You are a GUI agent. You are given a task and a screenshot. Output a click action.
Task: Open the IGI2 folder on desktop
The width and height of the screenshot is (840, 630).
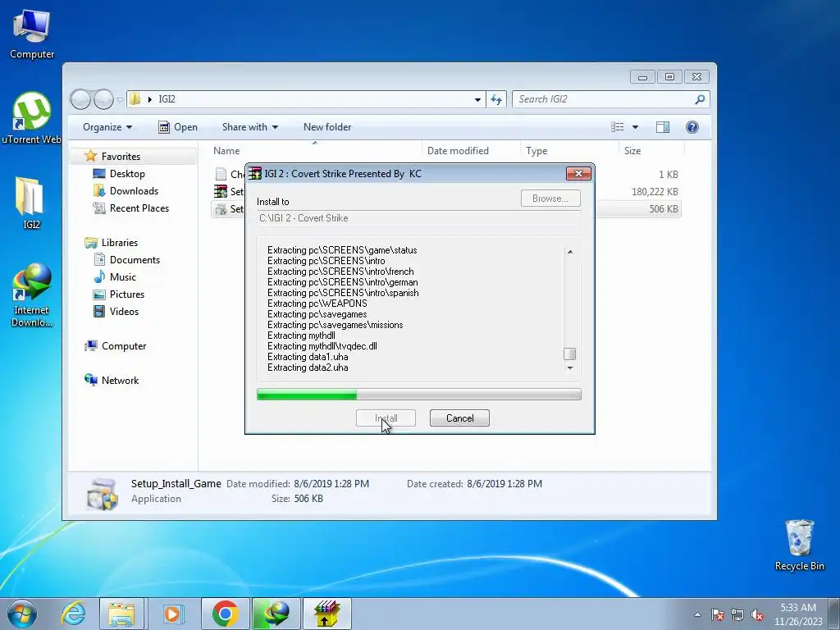click(31, 203)
